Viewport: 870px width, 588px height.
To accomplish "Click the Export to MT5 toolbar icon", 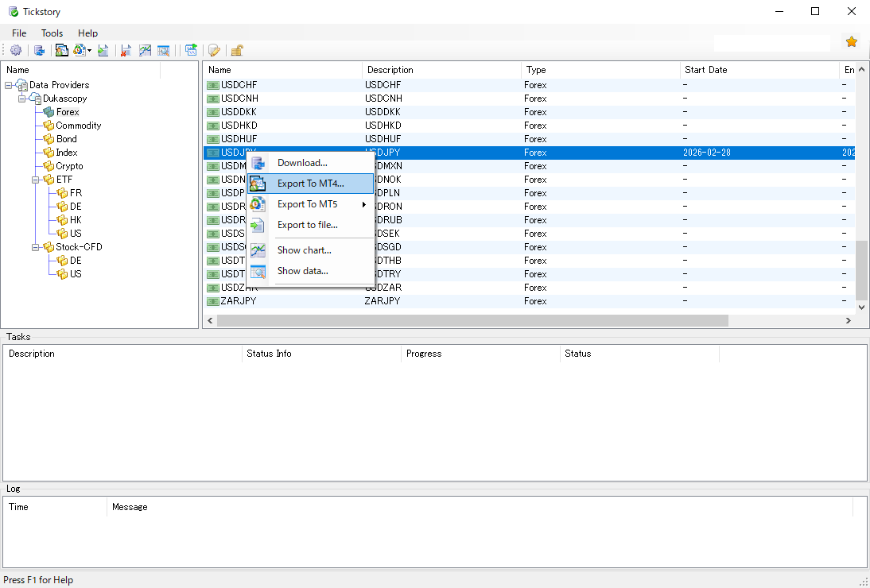I will point(80,50).
